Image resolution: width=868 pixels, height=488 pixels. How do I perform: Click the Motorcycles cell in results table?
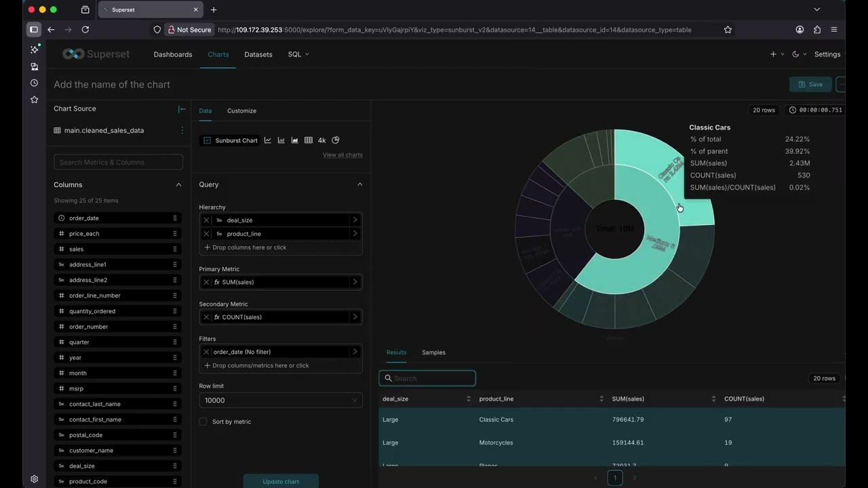pos(496,443)
